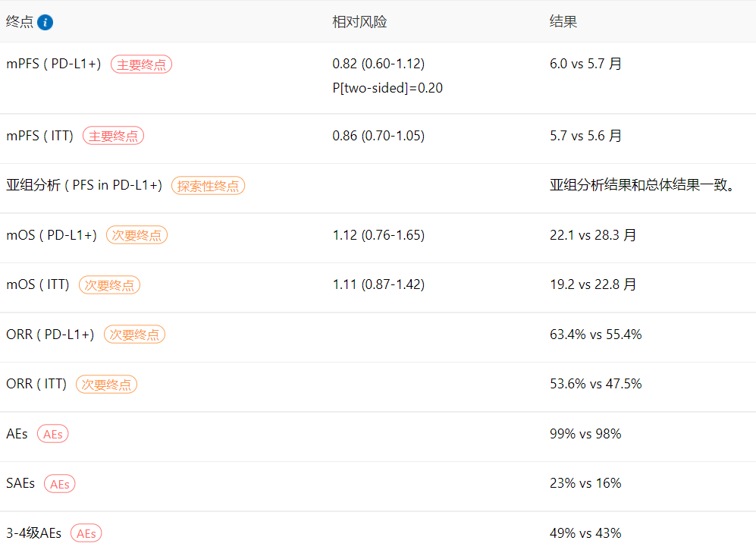Click the 1.12 (0.76-1.65) relative risk value
The image size is (756, 556).
click(378, 235)
